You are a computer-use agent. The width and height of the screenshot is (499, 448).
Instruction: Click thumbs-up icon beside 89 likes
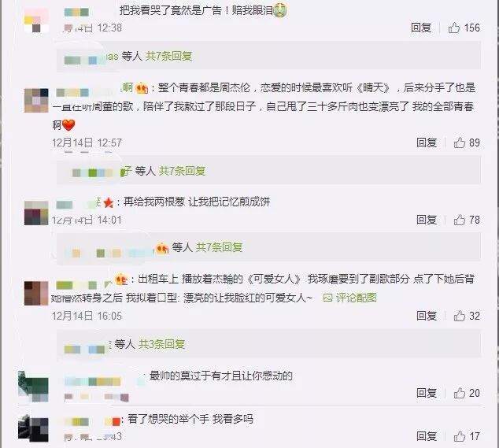[460, 143]
